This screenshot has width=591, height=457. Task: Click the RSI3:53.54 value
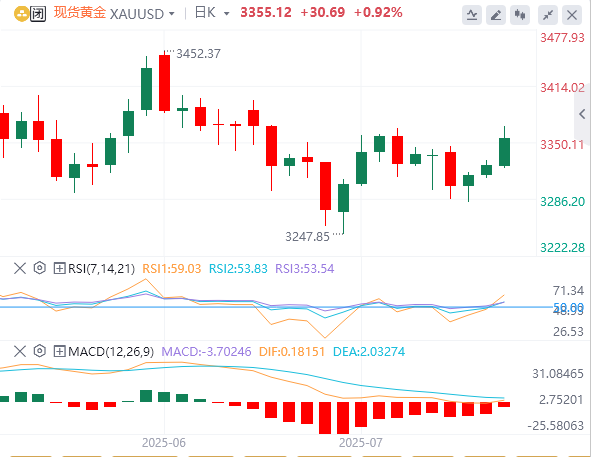pos(305,269)
